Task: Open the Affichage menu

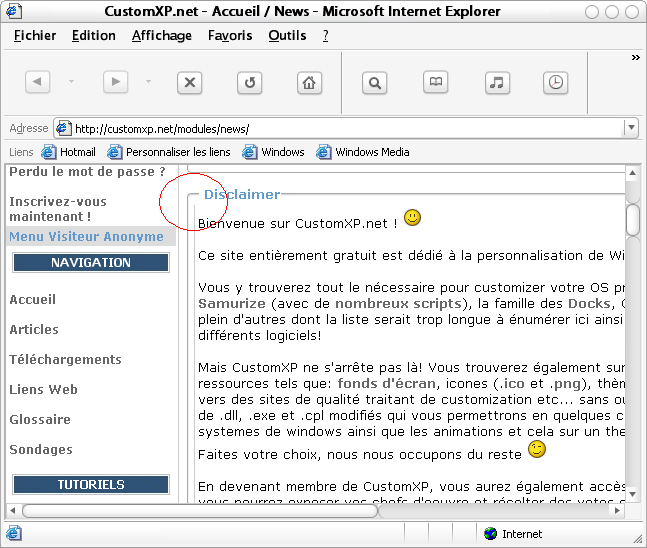Action: (162, 35)
